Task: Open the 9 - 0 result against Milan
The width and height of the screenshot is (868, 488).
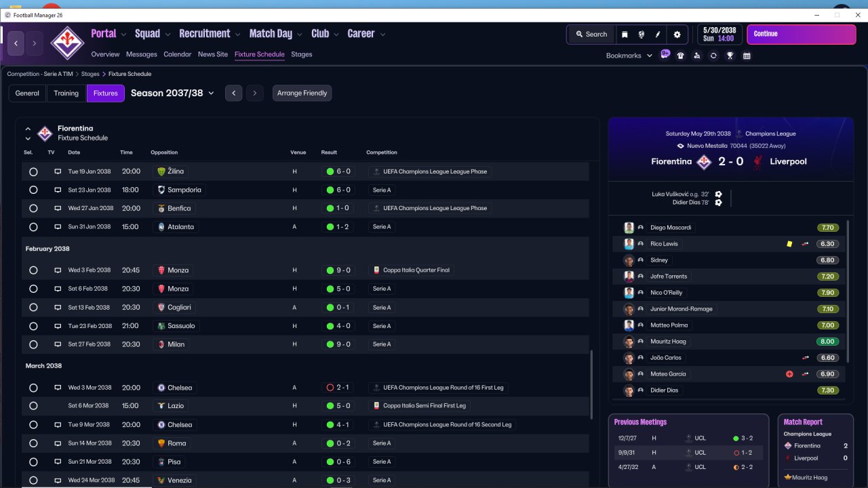Action: 339,344
